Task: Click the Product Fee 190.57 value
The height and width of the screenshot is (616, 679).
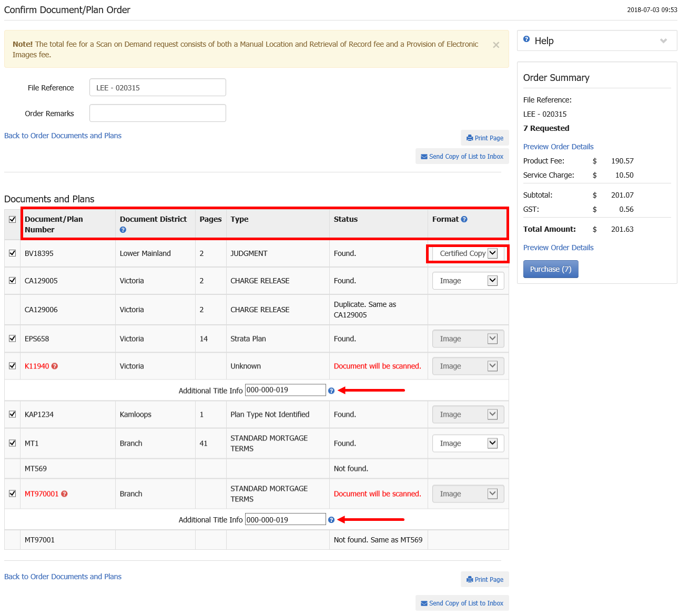Action: click(622, 161)
